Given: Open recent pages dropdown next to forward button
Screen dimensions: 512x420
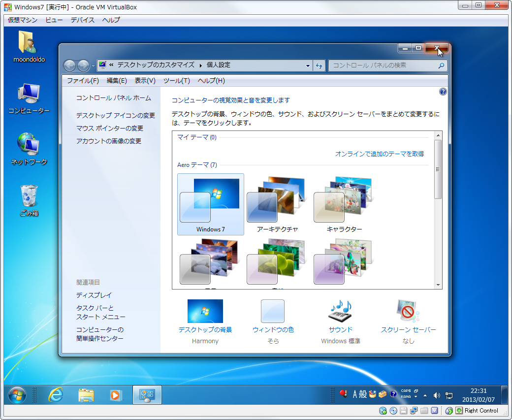Looking at the screenshot, I should [93, 65].
